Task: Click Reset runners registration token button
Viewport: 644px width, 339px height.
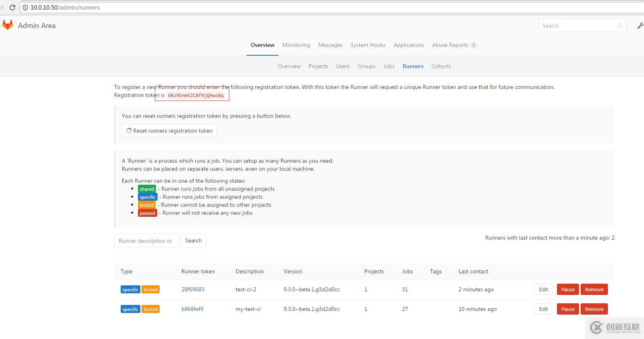Action: 169,131
